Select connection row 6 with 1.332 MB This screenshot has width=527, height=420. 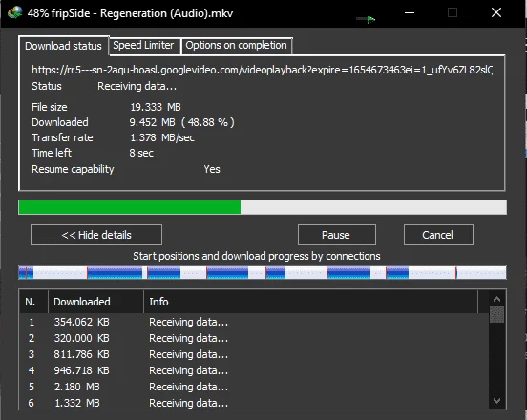coord(254,403)
